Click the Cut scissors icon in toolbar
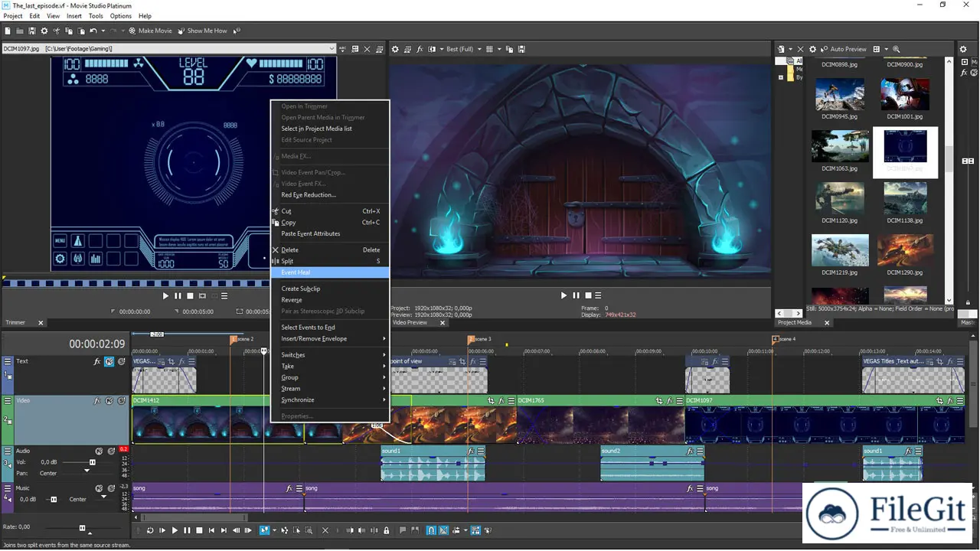The height and width of the screenshot is (551, 980). pos(57,31)
